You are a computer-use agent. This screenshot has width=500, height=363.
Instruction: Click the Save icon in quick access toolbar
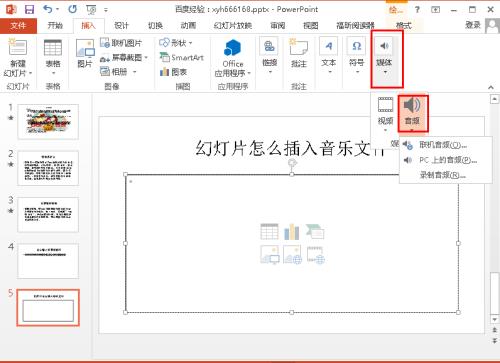[29, 10]
